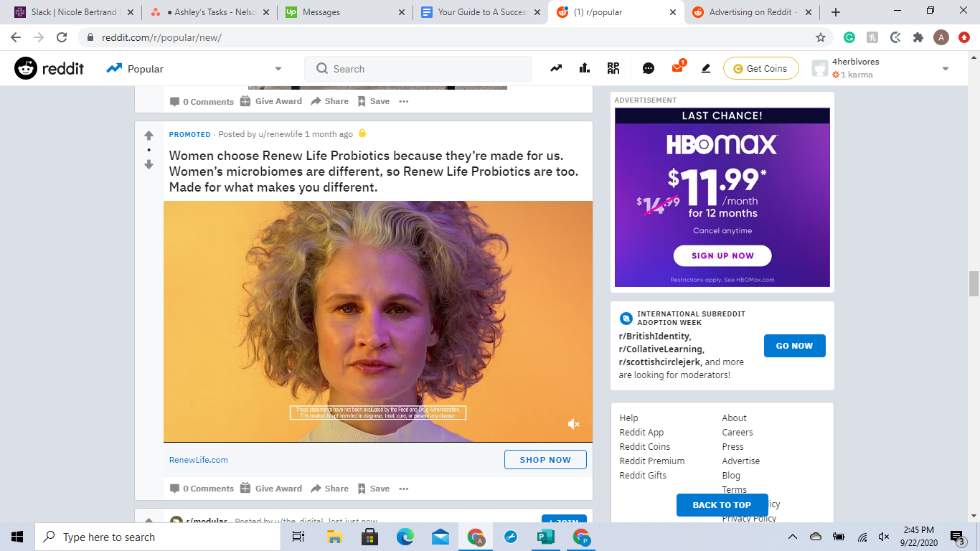
Task: Play the Renew Life video thumbnail
Action: pos(378,321)
